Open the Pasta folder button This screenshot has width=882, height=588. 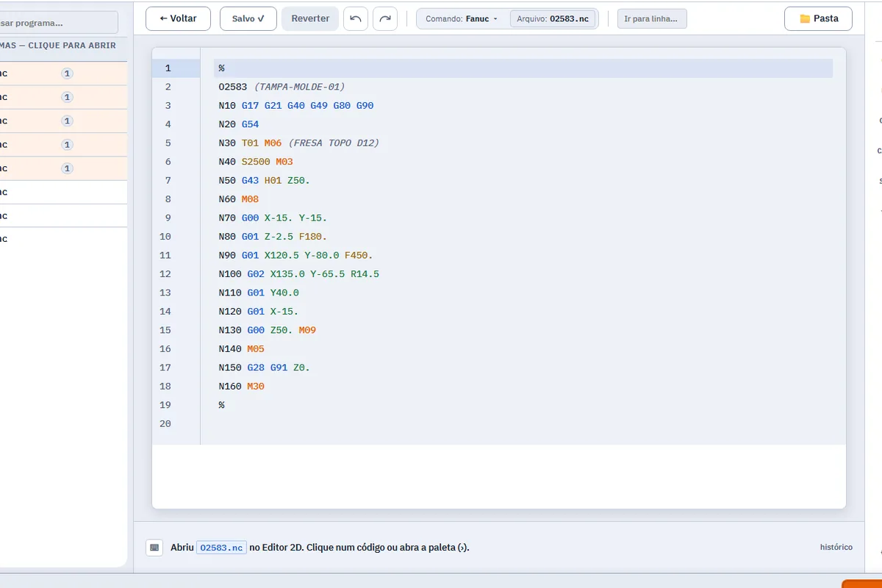coord(818,18)
